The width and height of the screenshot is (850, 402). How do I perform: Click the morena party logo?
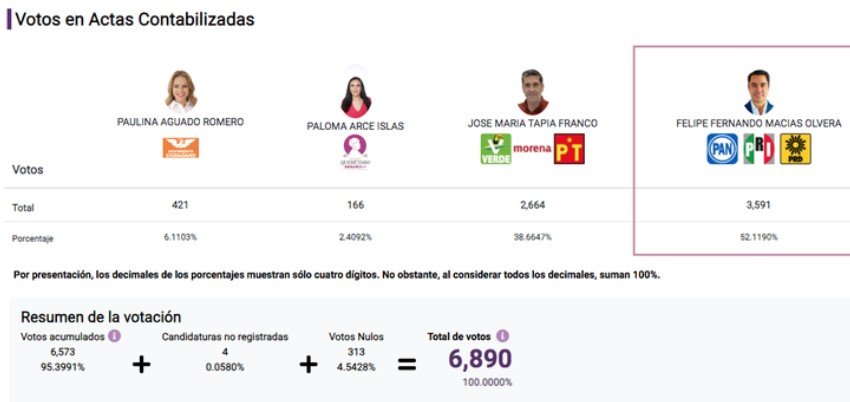[532, 148]
